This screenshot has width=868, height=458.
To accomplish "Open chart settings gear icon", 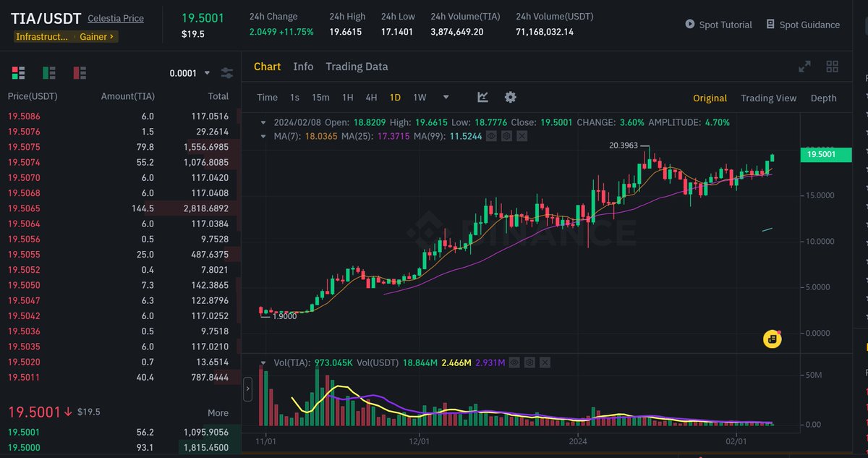I will coord(511,97).
